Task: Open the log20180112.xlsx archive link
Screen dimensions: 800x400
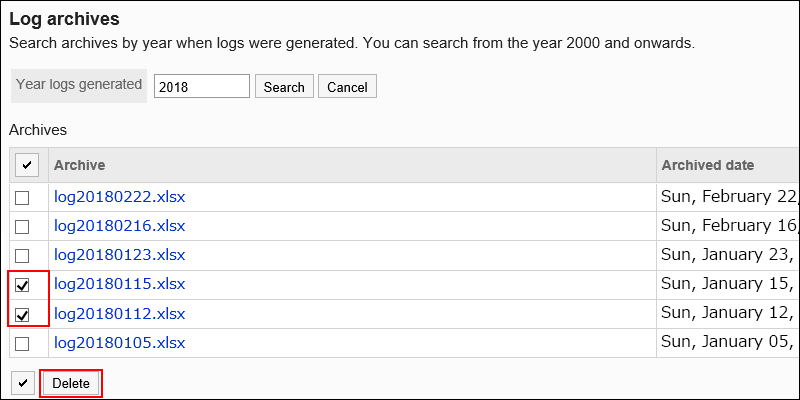Action: pyautogui.click(x=119, y=314)
